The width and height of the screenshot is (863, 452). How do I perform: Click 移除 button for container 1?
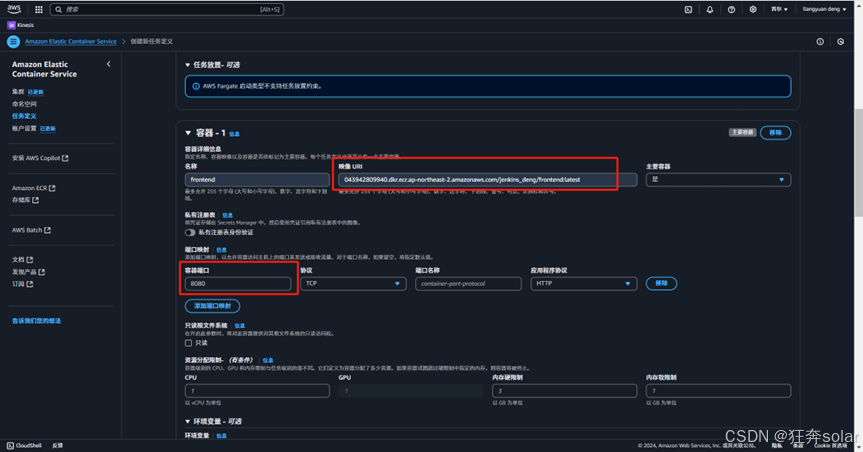point(775,133)
